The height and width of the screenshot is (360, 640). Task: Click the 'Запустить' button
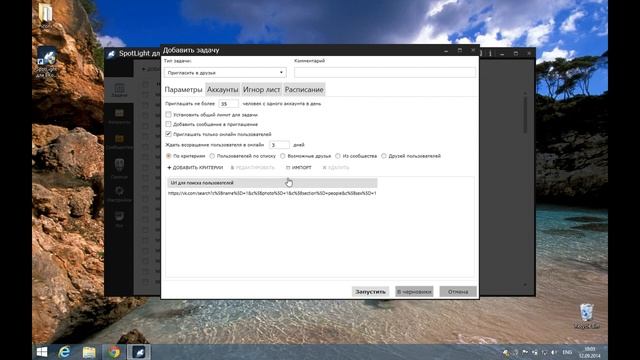coord(370,291)
